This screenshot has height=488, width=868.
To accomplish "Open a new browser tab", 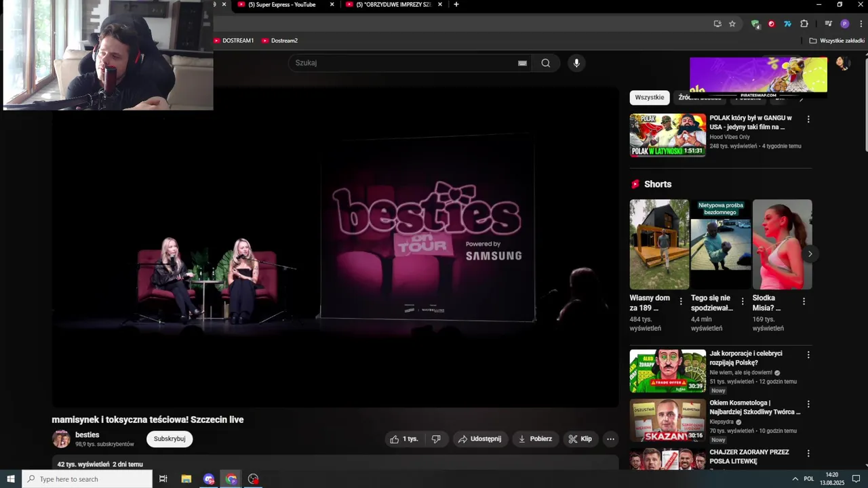I will coord(456,5).
